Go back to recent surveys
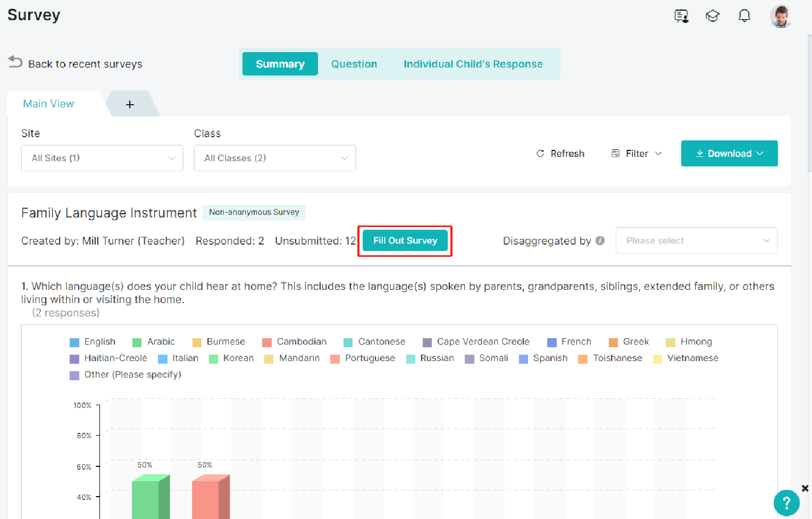 [x=85, y=64]
